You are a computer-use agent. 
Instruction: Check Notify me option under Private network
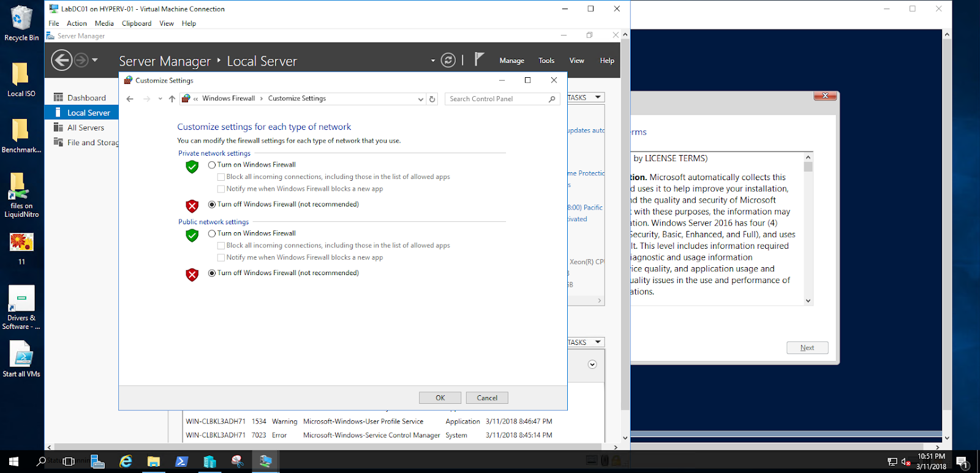(221, 189)
